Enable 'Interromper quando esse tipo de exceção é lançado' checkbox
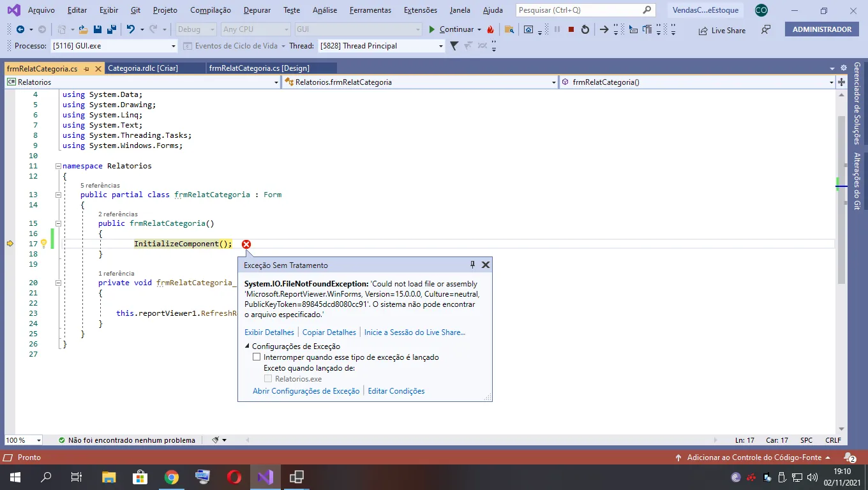868x490 pixels. [257, 357]
